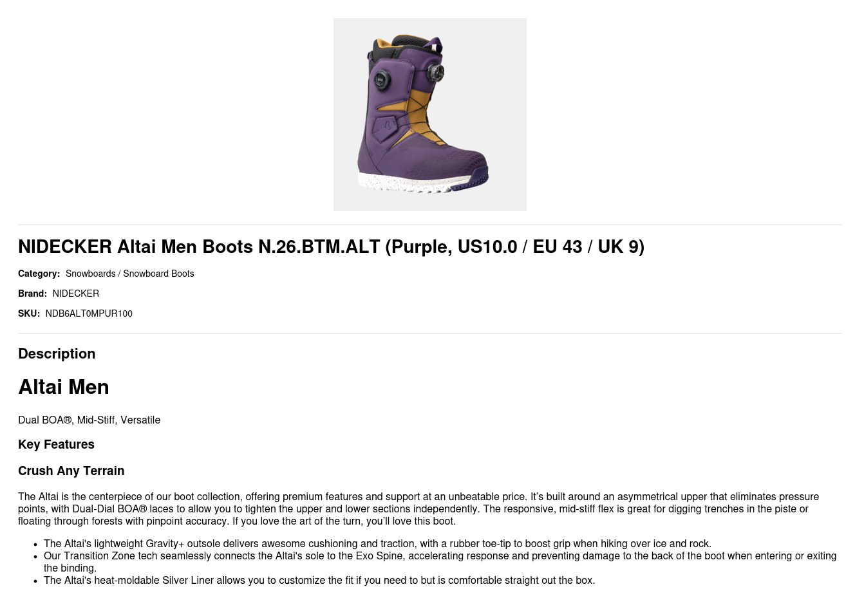Click the Crush Any Terrain heading

71,471
